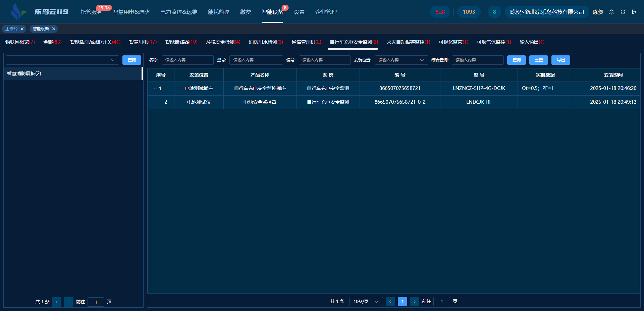This screenshot has width=644, height=311.
Task: Click the 乐鸟云119 logo
Action: coord(40,12)
